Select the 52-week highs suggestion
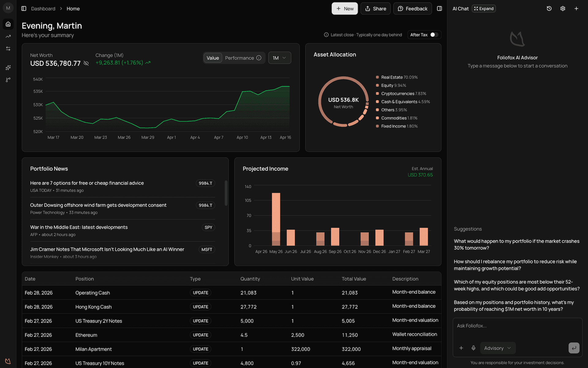The height and width of the screenshot is (368, 588). click(x=517, y=285)
